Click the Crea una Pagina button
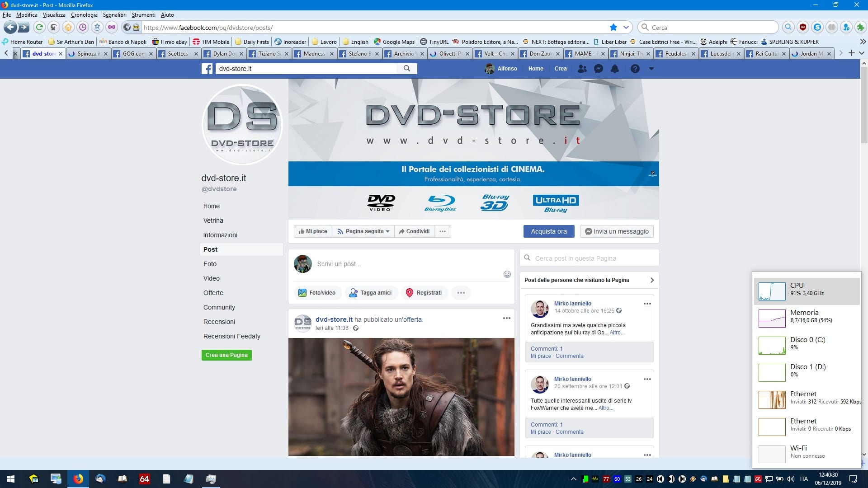868x488 pixels. point(226,355)
